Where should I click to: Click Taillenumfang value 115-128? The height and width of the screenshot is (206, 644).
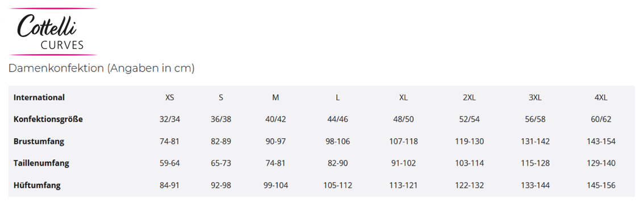point(535,163)
